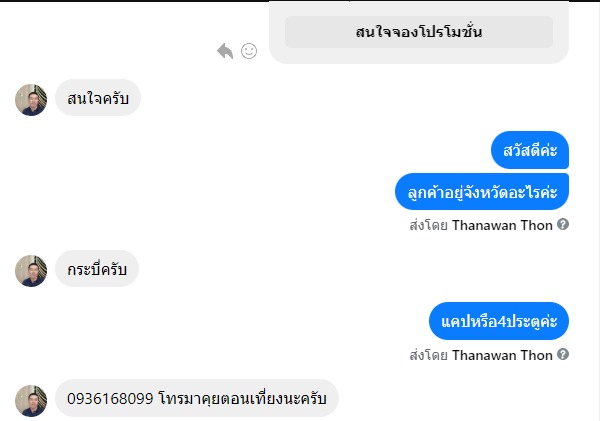Click the question-mark icon under the province question
The width and height of the screenshot is (600, 421).
coord(563,225)
